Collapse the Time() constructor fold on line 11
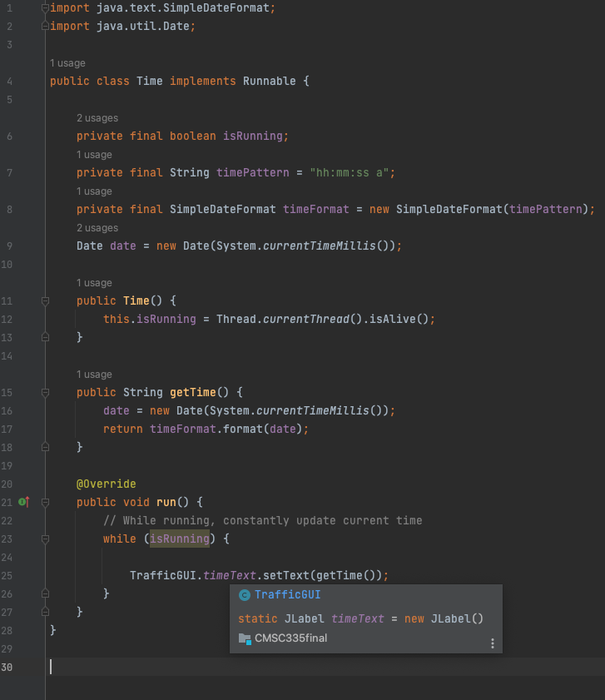 [x=45, y=301]
